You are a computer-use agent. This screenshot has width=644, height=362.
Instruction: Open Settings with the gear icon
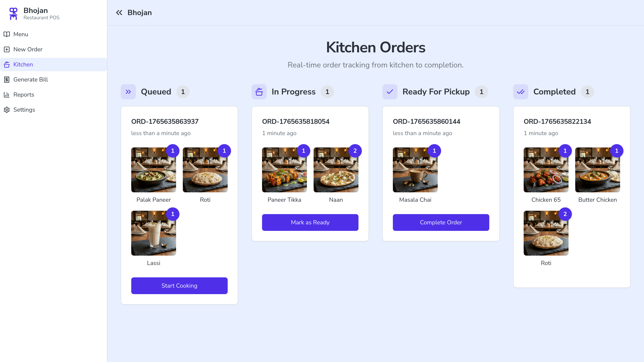click(7, 110)
